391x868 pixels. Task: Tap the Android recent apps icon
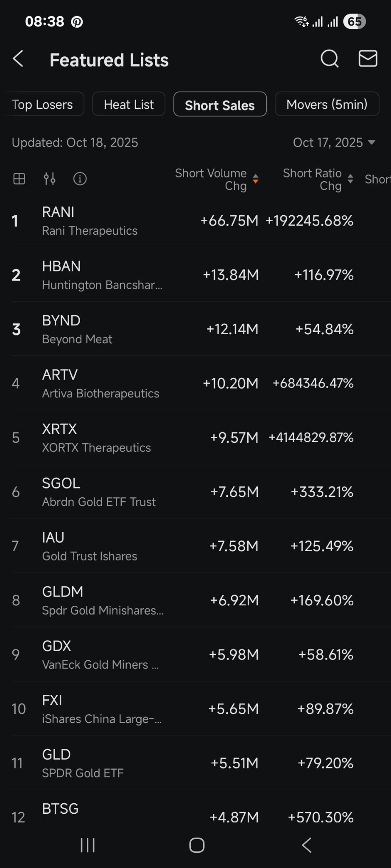[x=88, y=845]
